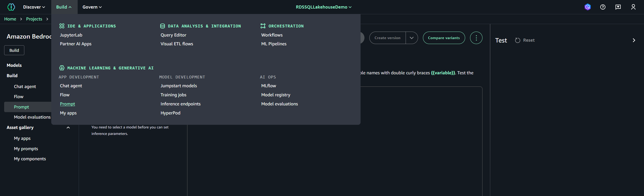Click the Reset button in Test panel
Image resolution: width=644 pixels, height=196 pixels.
(x=525, y=40)
